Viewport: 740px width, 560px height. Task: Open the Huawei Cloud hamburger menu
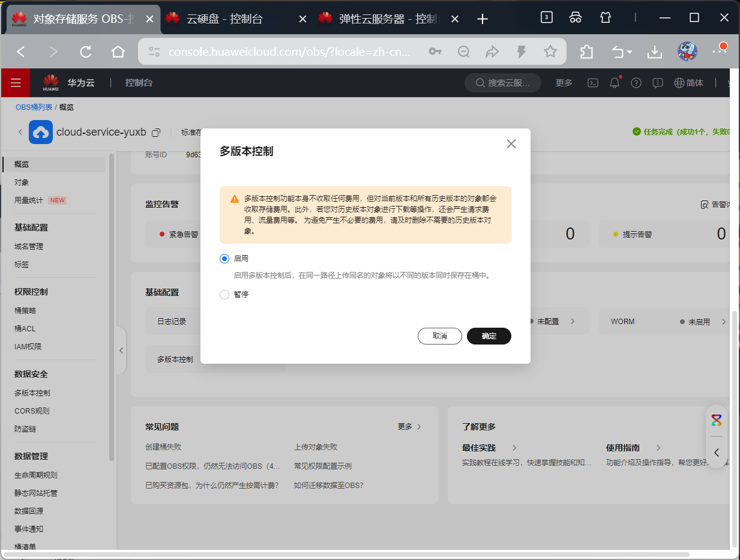pyautogui.click(x=16, y=83)
